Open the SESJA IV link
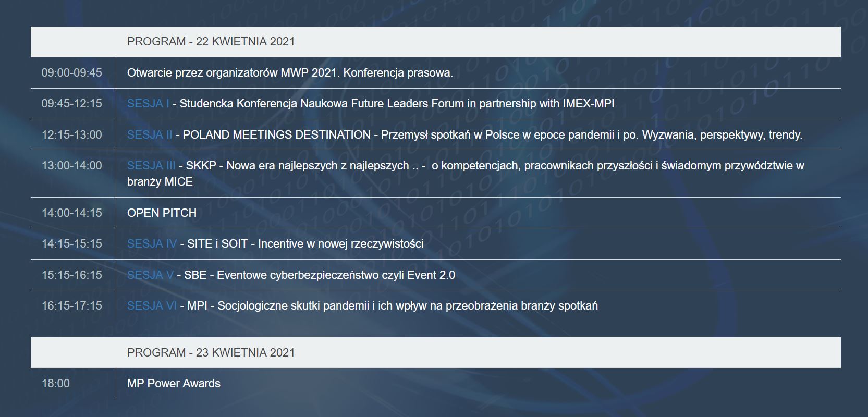 click(x=152, y=244)
